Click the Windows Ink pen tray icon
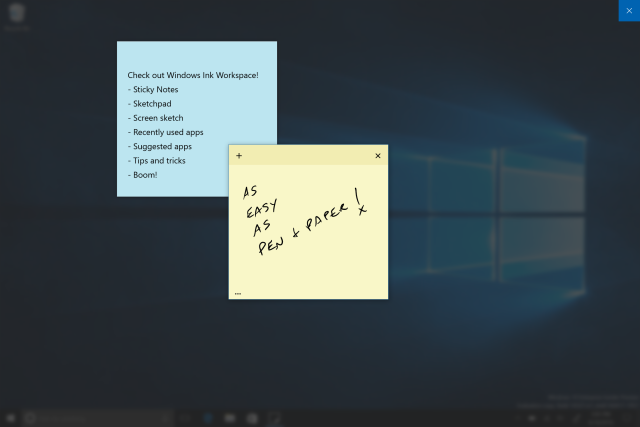This screenshot has width=640, height=427. pos(576,418)
